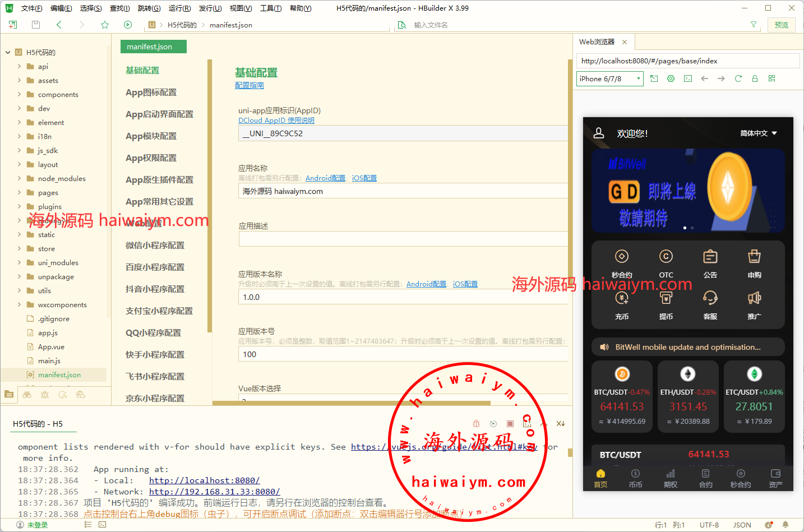Click the Run play icon in toolbar
Viewport: 804px width, 532px height.
(128, 25)
